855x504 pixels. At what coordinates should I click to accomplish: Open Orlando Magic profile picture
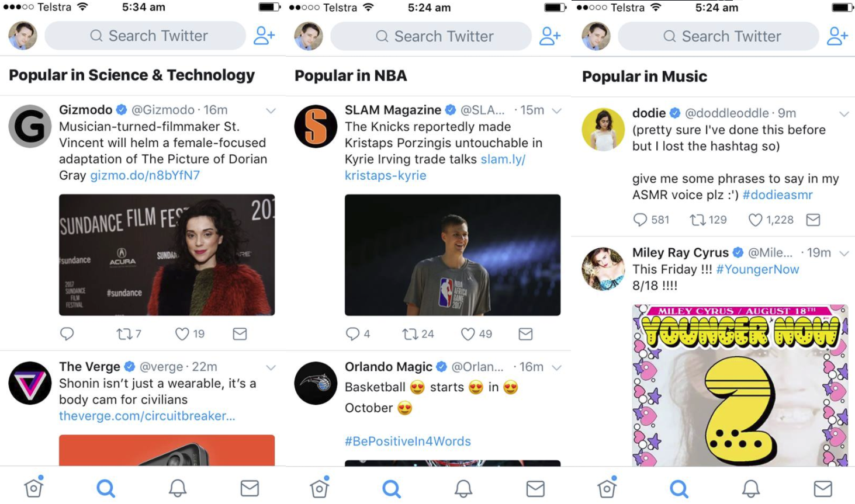316,383
